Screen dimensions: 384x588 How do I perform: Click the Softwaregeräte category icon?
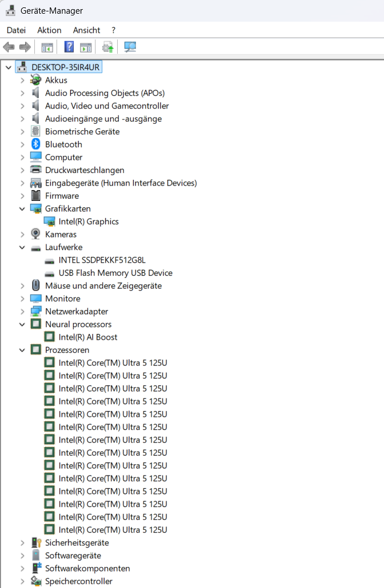(x=35, y=555)
